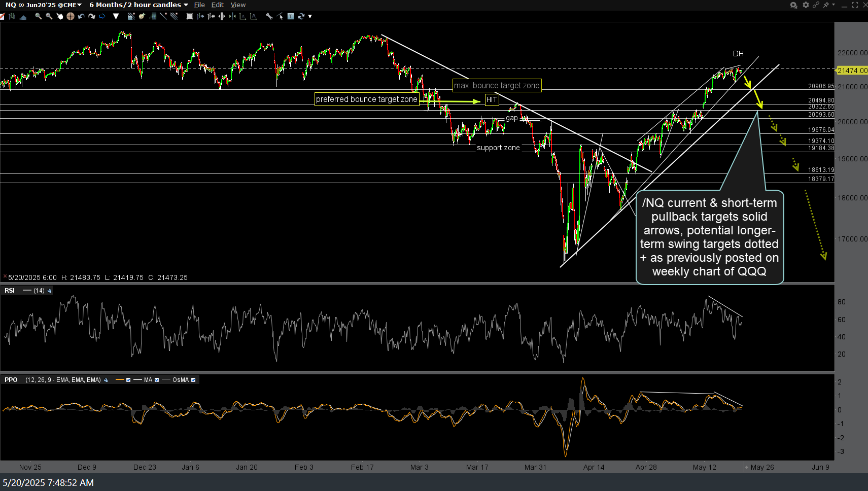868x491 pixels.
Task: Open the File menu
Action: [199, 5]
